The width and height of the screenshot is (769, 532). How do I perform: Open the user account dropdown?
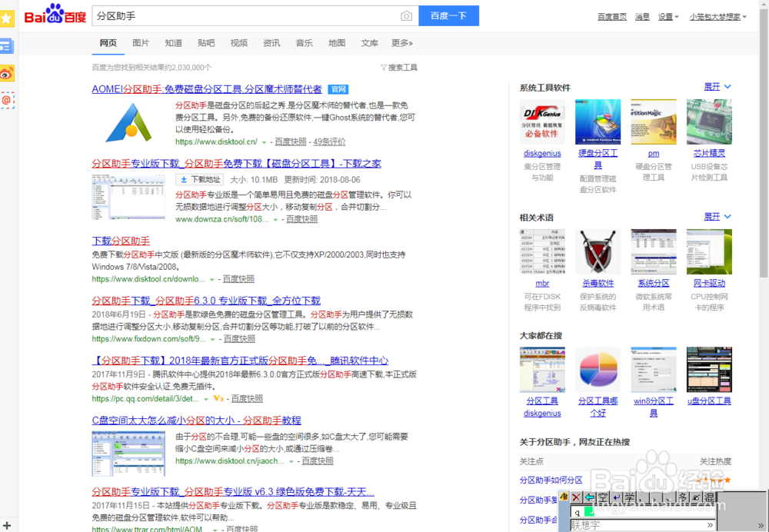tap(718, 17)
